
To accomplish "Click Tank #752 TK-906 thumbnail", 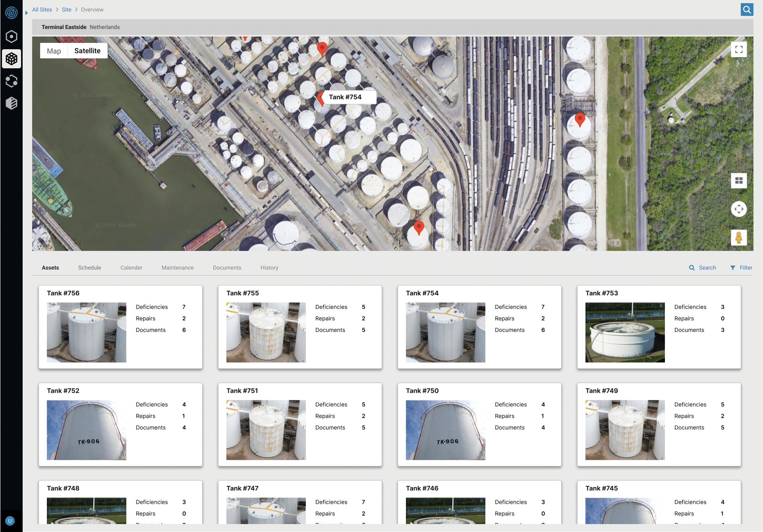I will coord(87,430).
